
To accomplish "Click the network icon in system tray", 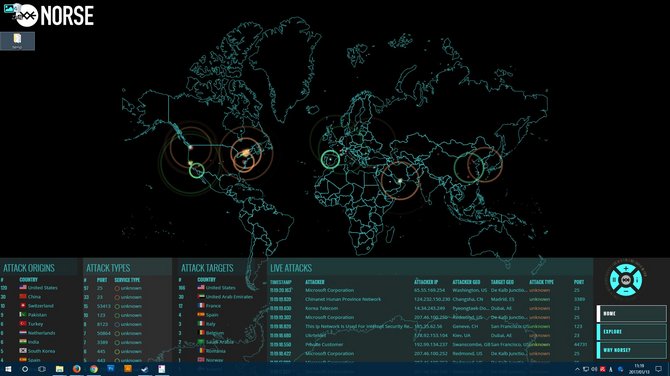I will click(x=585, y=369).
